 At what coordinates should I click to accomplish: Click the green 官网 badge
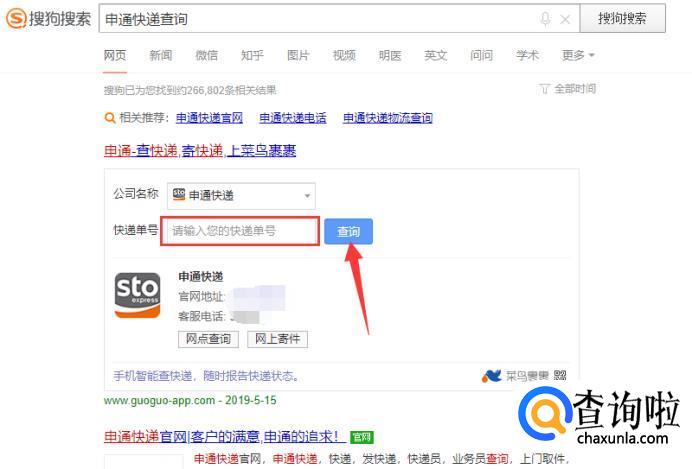tap(362, 437)
